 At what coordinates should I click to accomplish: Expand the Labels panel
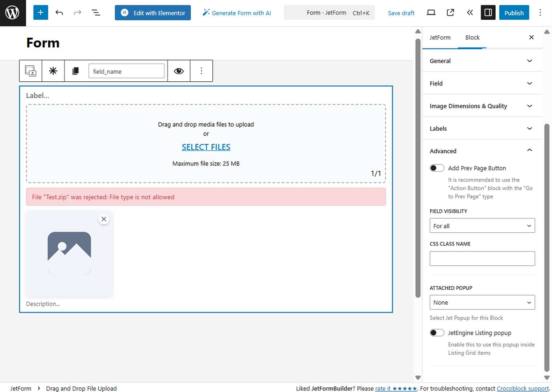[x=482, y=128]
